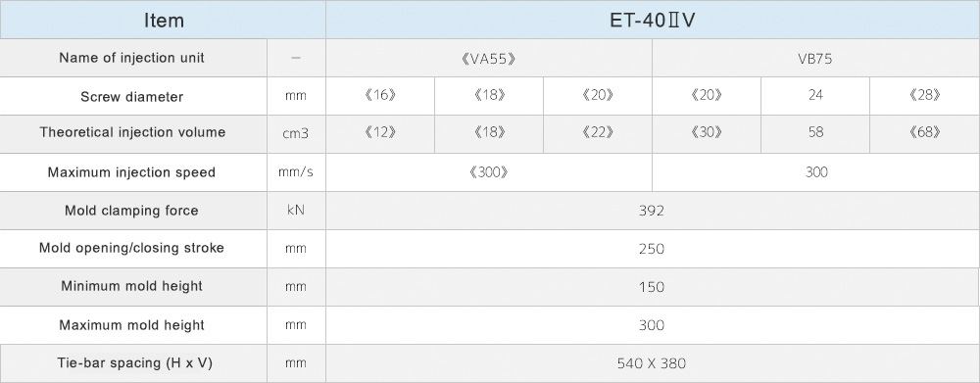
Task: Click theoretical injection volume value 58
Action: click(815, 133)
